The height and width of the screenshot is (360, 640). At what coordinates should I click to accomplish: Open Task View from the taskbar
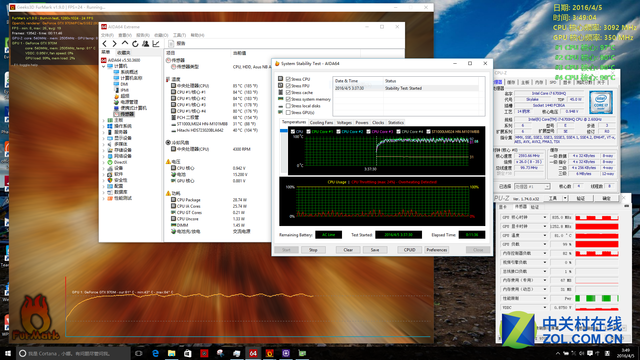139,353
